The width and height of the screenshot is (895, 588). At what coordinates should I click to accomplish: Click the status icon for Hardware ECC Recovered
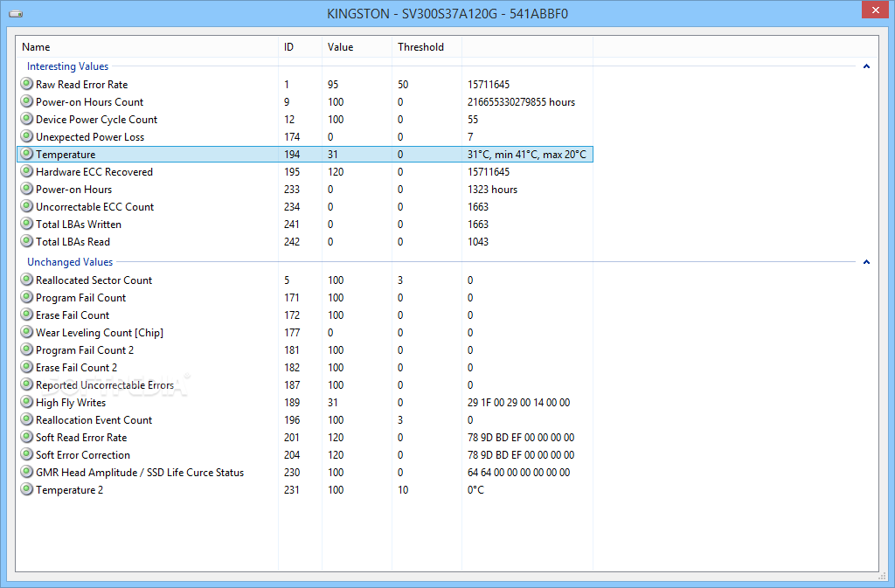point(27,171)
